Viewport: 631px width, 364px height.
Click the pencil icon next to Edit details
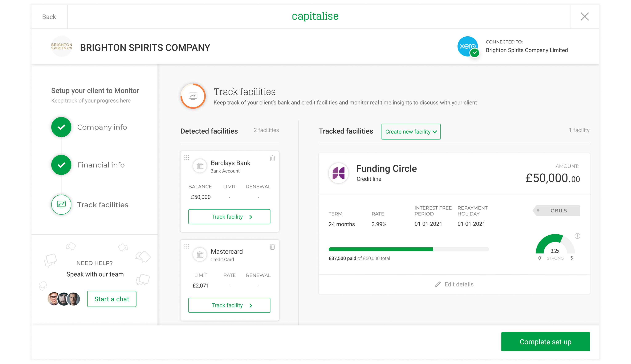click(x=437, y=284)
